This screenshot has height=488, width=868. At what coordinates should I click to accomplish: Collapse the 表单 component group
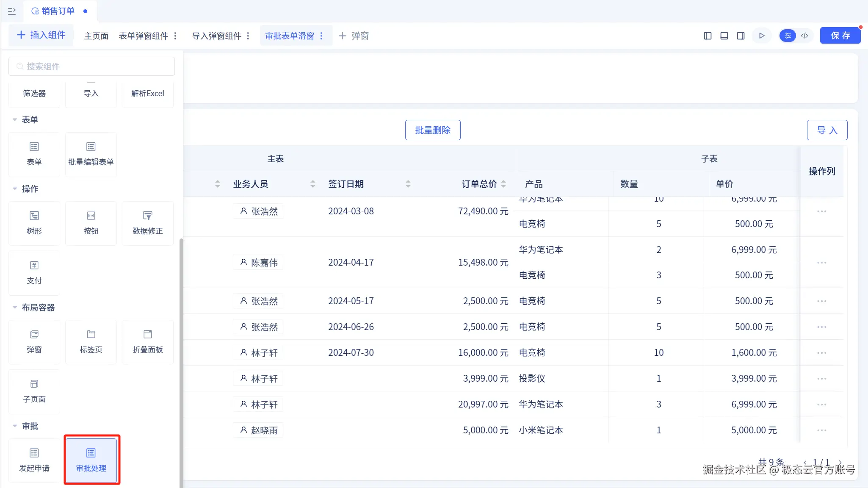(x=15, y=120)
